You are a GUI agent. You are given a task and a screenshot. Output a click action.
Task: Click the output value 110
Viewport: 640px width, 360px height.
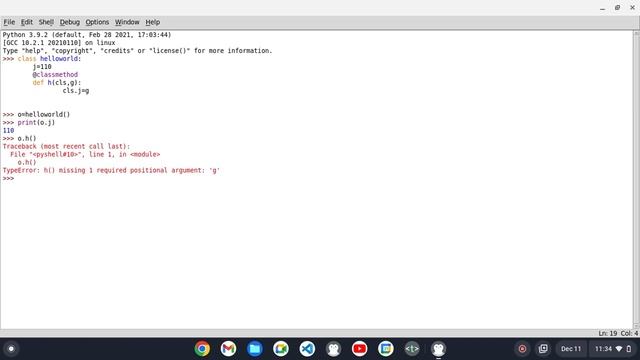9,131
